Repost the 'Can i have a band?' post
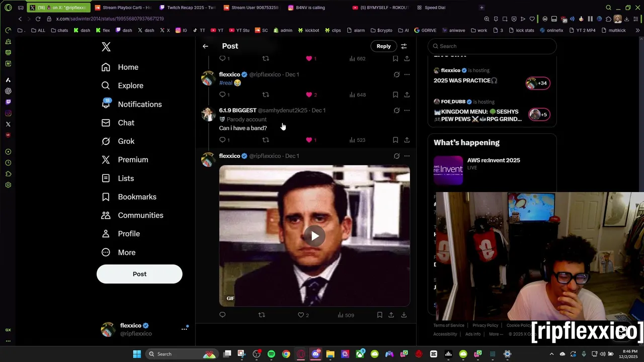This screenshot has height=362, width=644. tap(266, 140)
